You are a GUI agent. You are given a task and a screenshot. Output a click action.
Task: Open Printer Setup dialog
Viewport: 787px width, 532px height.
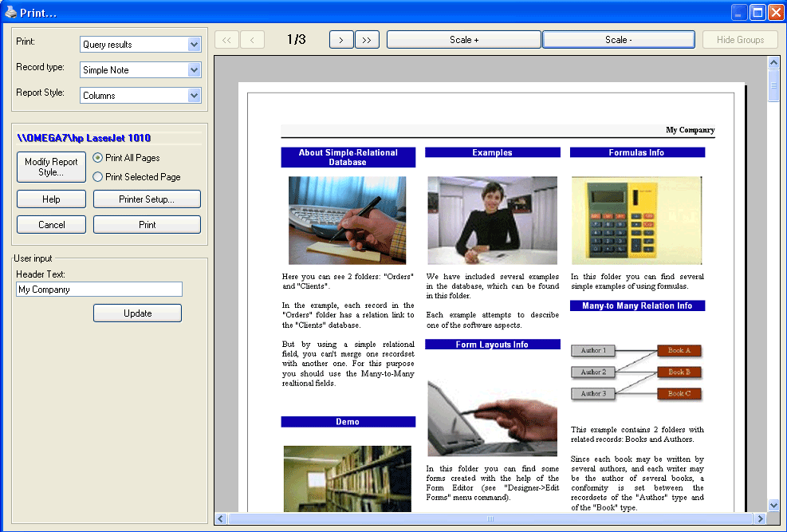click(147, 199)
